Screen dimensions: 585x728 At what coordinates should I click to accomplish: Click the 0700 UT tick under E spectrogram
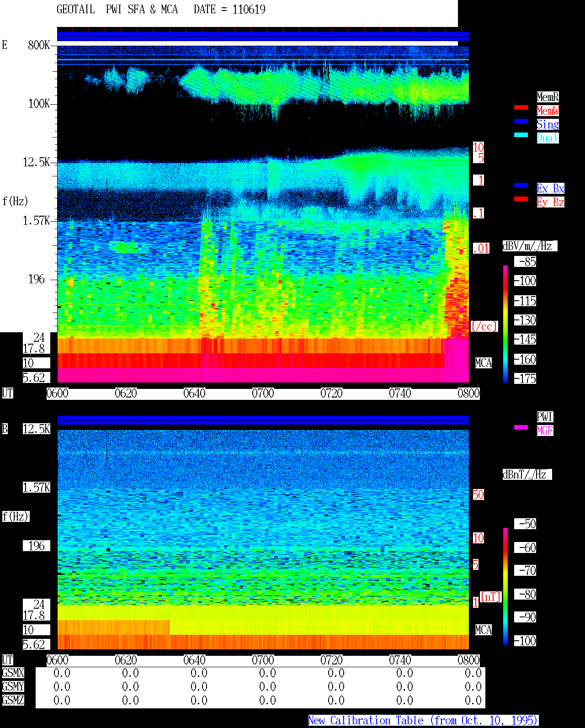coord(263,393)
